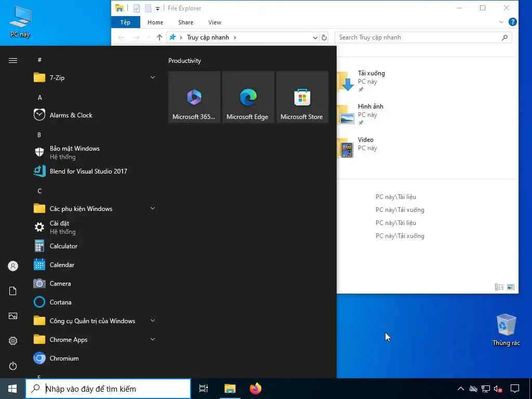Expand Start menu hamburger navigation
Viewport: 532px width, 399px height.
click(13, 61)
